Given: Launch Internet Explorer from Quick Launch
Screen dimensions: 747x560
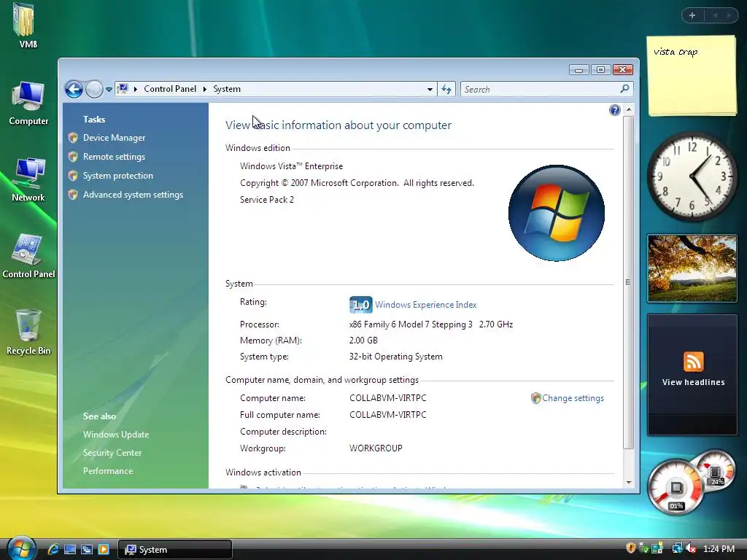Looking at the screenshot, I should pyautogui.click(x=53, y=549).
